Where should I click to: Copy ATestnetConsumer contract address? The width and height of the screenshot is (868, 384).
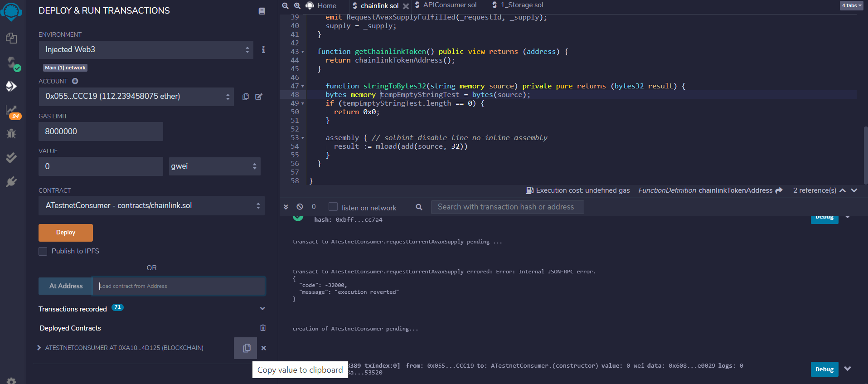[x=246, y=348]
